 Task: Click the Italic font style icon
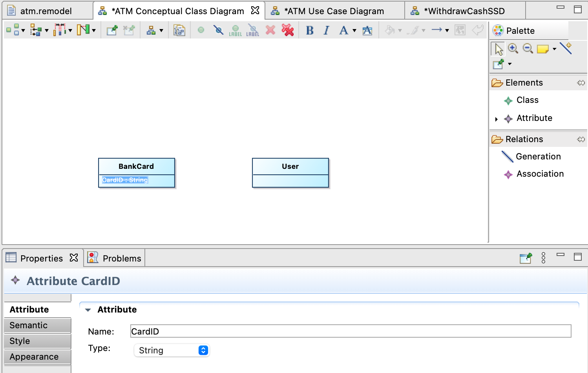click(x=326, y=30)
